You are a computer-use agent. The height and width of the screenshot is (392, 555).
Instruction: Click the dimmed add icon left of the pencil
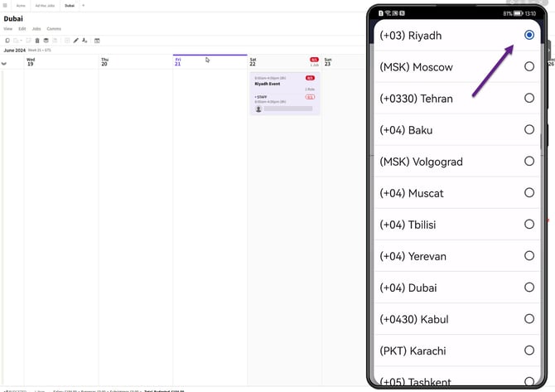point(67,41)
